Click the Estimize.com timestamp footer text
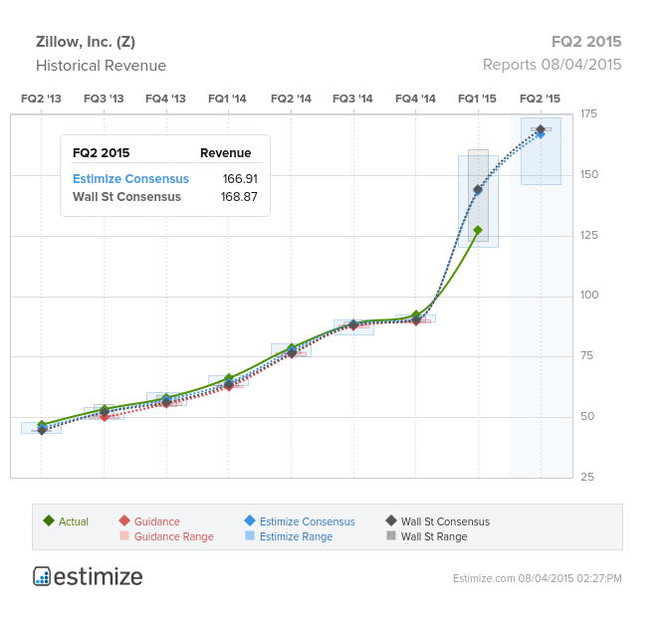672x617 pixels. (x=537, y=578)
